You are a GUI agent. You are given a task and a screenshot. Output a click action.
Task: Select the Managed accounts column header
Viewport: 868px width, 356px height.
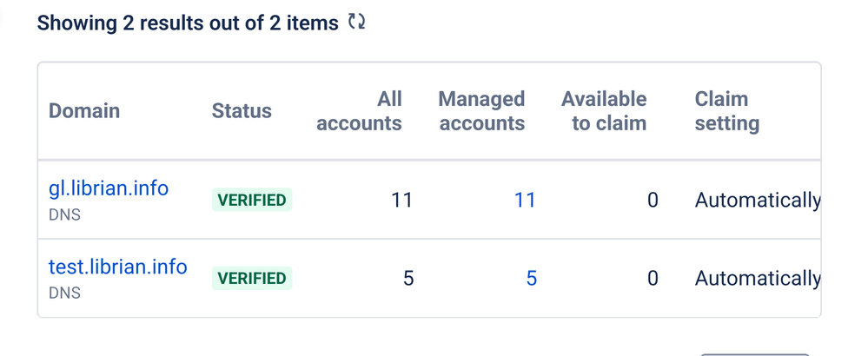click(481, 110)
